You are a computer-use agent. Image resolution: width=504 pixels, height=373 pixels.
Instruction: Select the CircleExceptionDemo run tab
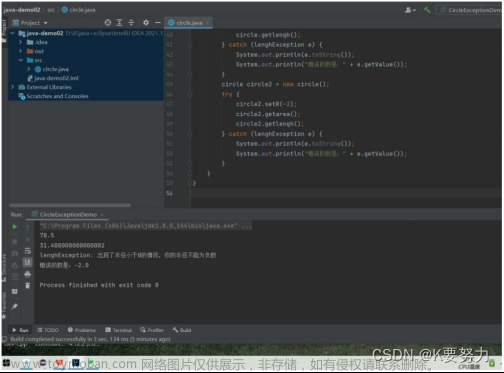coord(68,215)
